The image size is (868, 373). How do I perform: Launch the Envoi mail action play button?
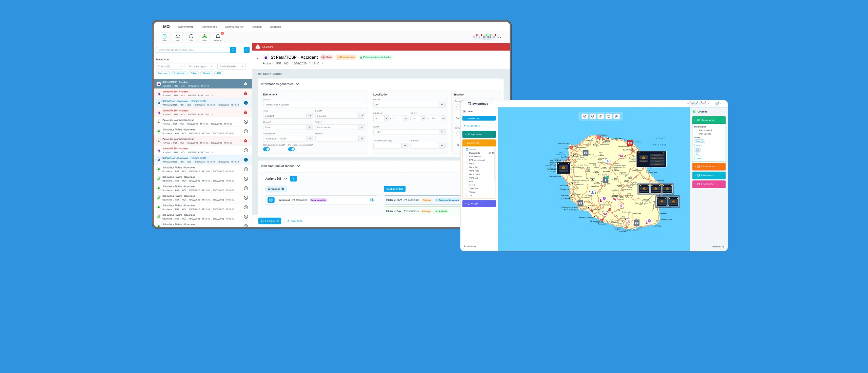[x=271, y=200]
